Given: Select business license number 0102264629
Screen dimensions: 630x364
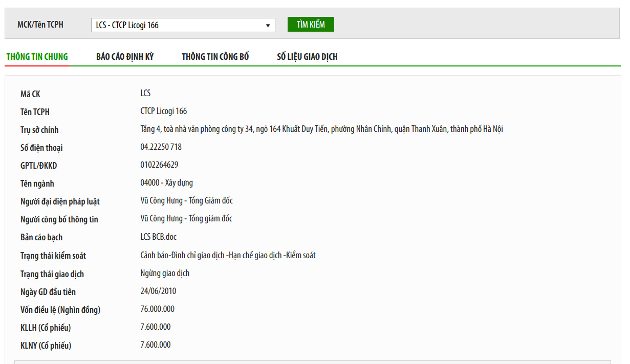Looking at the screenshot, I should click(159, 165).
